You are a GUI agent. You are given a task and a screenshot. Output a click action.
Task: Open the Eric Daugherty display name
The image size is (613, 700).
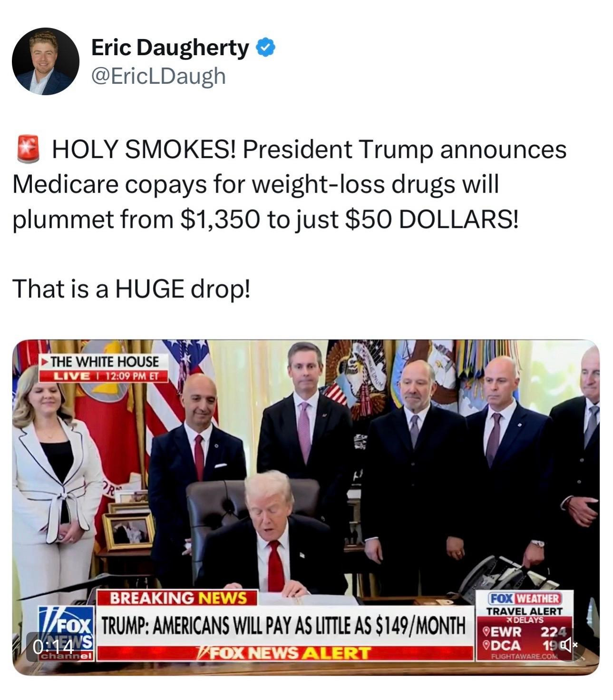[x=170, y=47]
